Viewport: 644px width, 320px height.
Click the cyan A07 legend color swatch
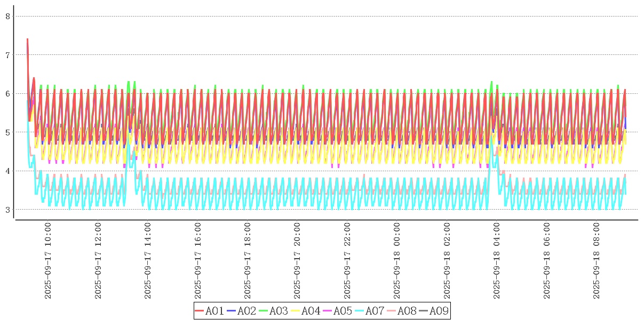[x=360, y=311]
